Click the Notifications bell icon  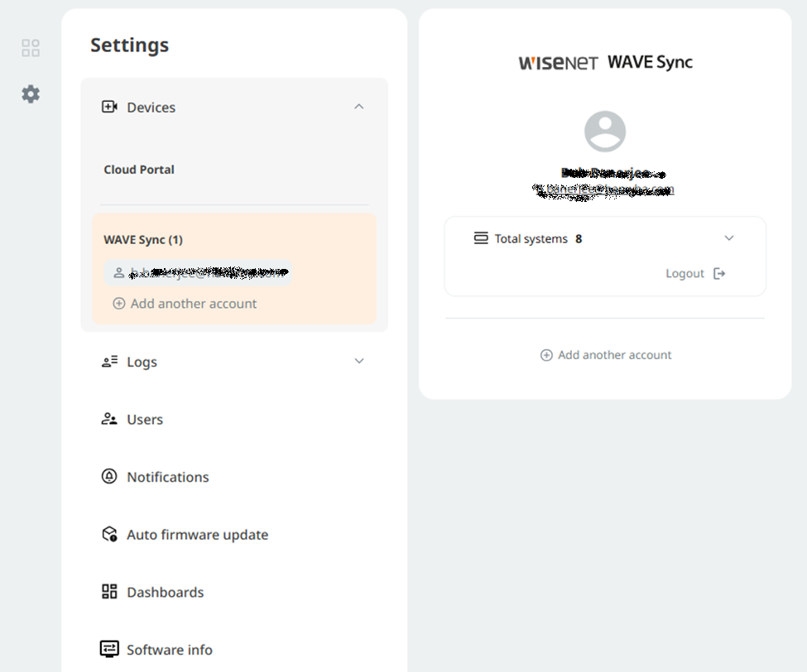109,477
